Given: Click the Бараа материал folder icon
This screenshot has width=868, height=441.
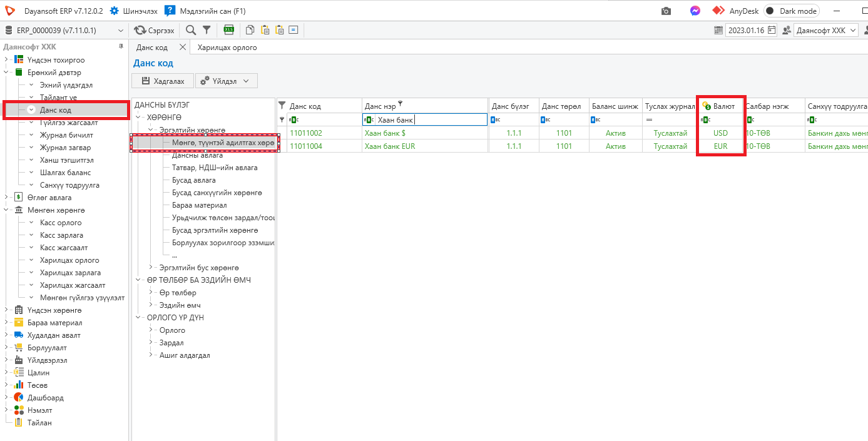Looking at the screenshot, I should point(18,323).
